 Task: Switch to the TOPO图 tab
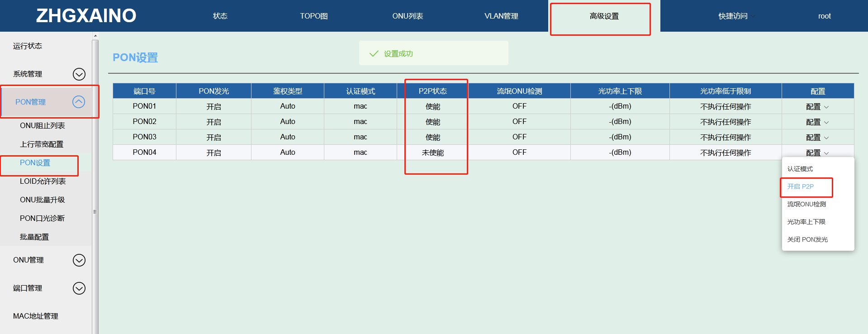click(x=313, y=16)
